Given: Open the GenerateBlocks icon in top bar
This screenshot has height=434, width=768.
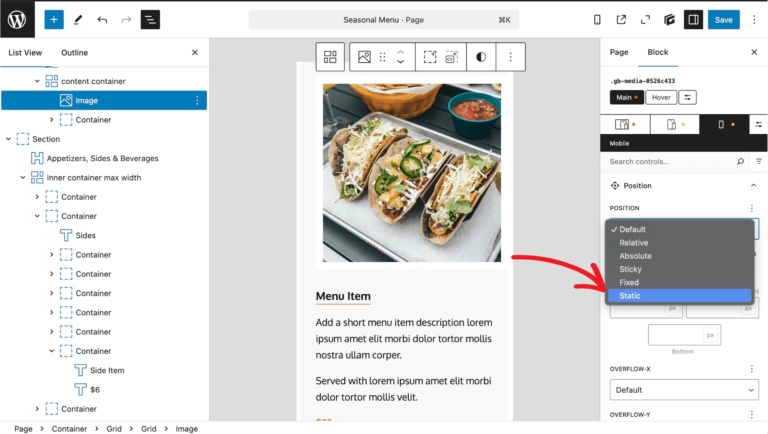Looking at the screenshot, I should [669, 20].
